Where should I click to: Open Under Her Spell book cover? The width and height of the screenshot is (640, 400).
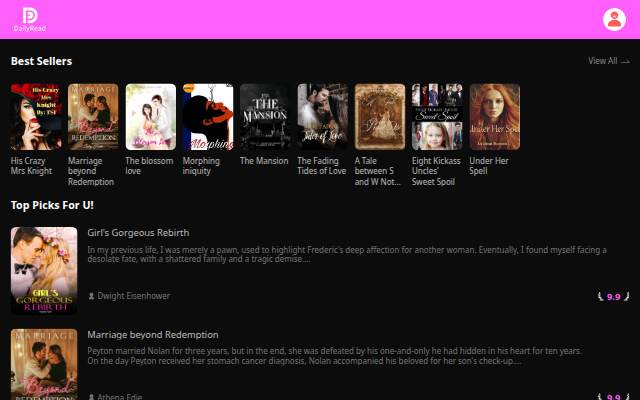coord(495,117)
